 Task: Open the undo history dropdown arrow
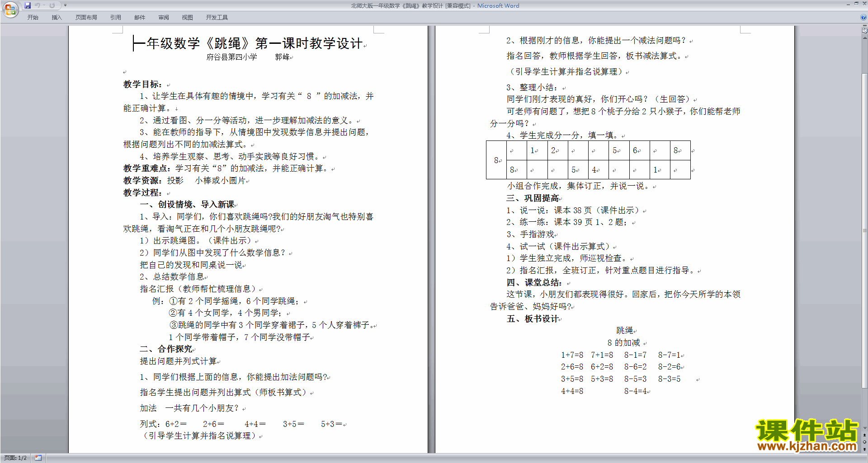[44, 5]
